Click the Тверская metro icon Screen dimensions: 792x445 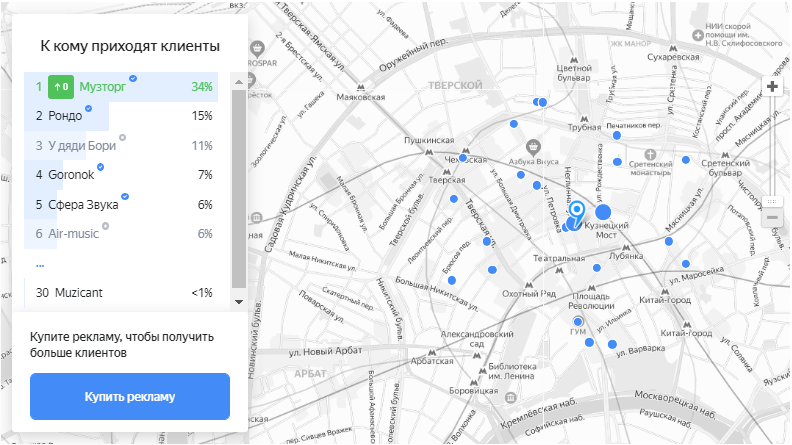point(447,171)
